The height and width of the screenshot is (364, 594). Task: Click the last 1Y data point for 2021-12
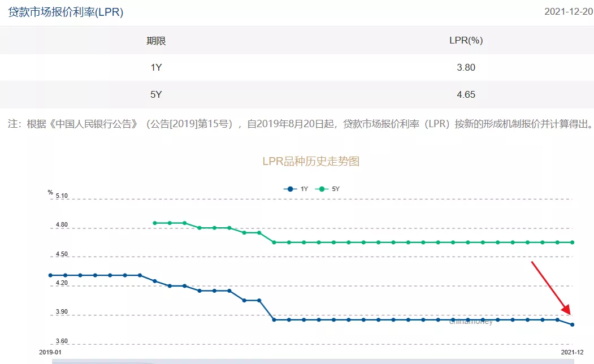pyautogui.click(x=573, y=324)
